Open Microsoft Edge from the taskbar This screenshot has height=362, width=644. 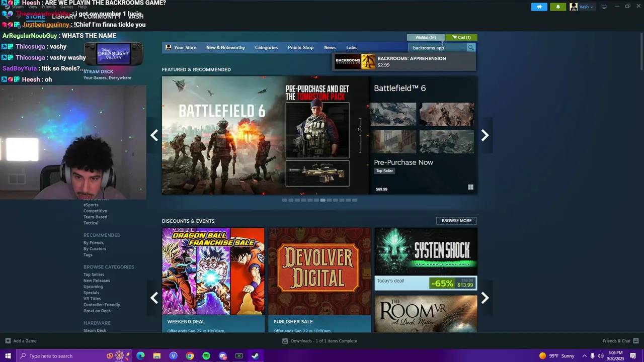click(x=140, y=356)
